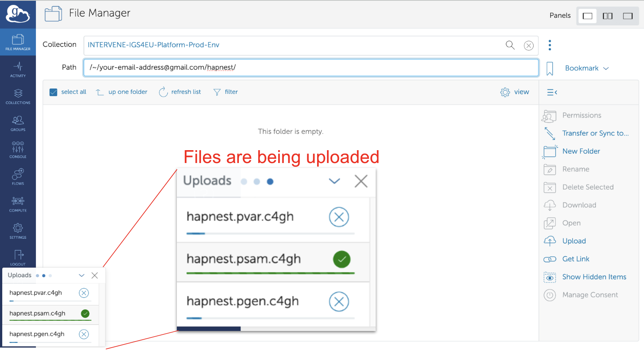
Task: Open the Flows sidebar item
Action: (18, 177)
